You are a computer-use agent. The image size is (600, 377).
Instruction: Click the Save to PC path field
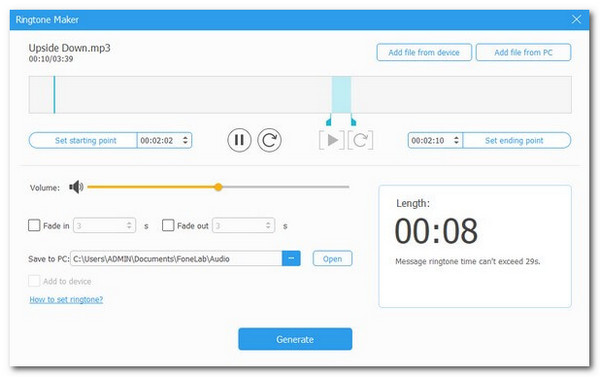176,259
